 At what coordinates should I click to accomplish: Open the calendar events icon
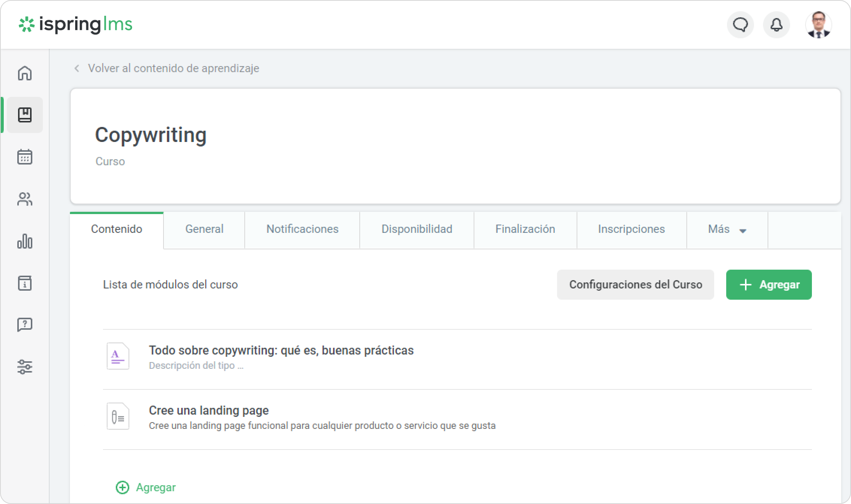click(x=25, y=157)
